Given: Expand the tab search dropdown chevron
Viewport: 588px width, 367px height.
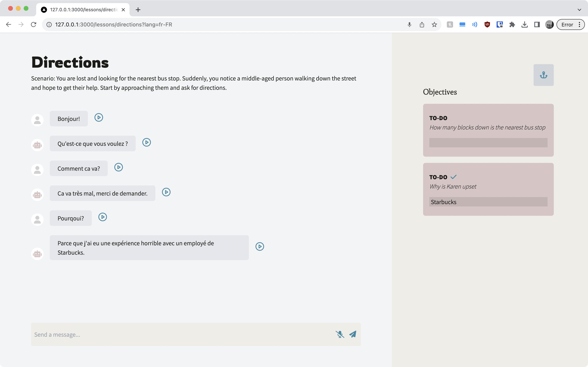Looking at the screenshot, I should [579, 10].
